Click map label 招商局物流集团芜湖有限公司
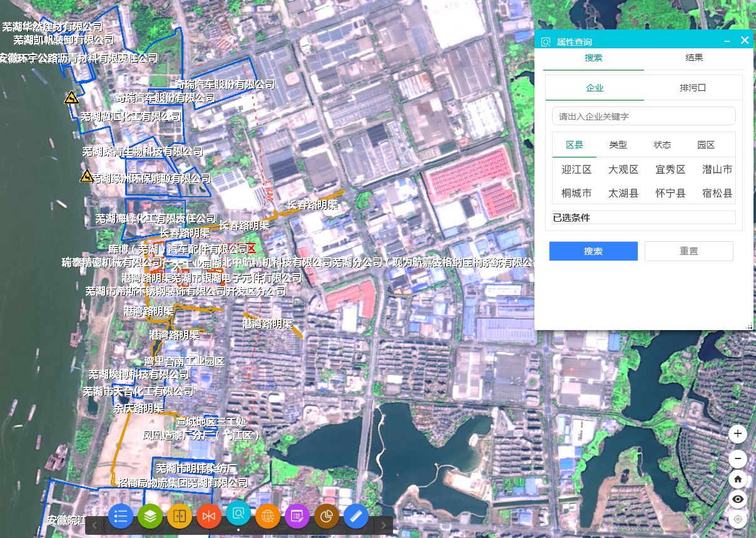This screenshot has width=756, height=538. pyautogui.click(x=183, y=483)
